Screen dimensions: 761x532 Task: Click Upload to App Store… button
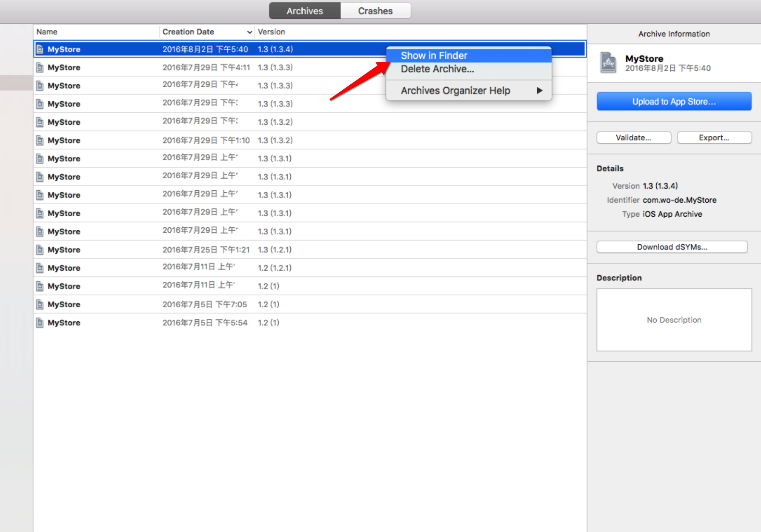coord(674,102)
